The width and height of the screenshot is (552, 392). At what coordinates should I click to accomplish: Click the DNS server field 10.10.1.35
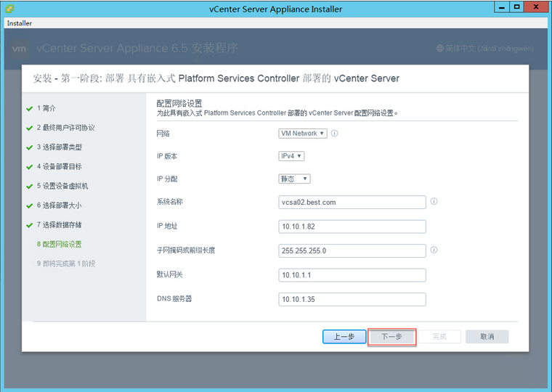point(352,300)
